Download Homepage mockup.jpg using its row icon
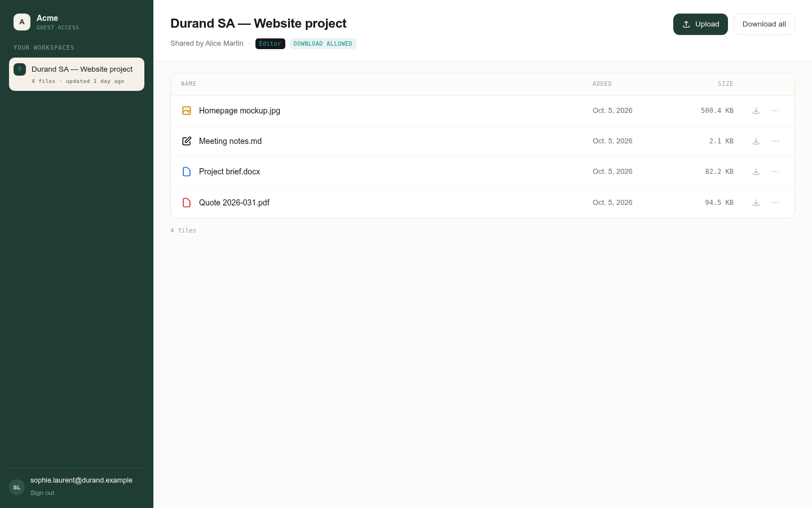Image resolution: width=812 pixels, height=508 pixels. click(756, 111)
